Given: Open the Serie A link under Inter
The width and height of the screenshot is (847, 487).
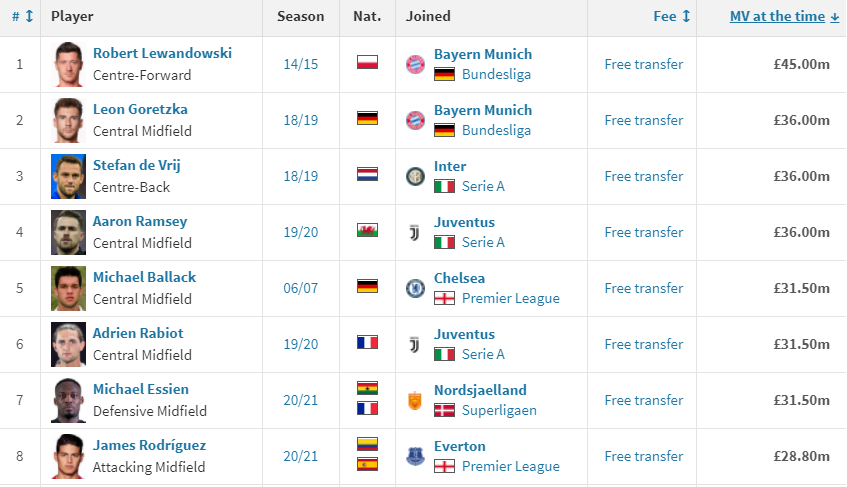Looking at the screenshot, I should pos(483,186).
